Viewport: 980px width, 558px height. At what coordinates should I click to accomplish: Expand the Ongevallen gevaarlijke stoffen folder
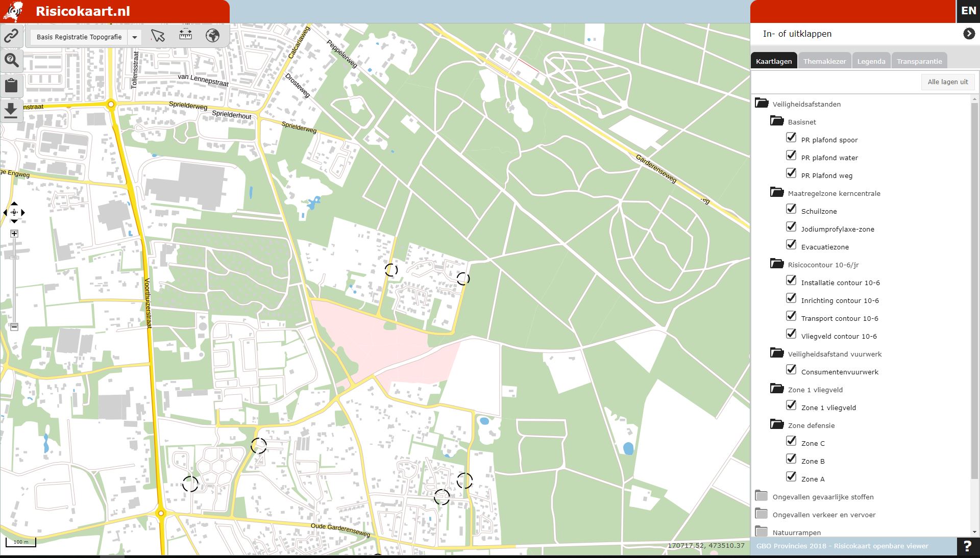click(x=761, y=495)
